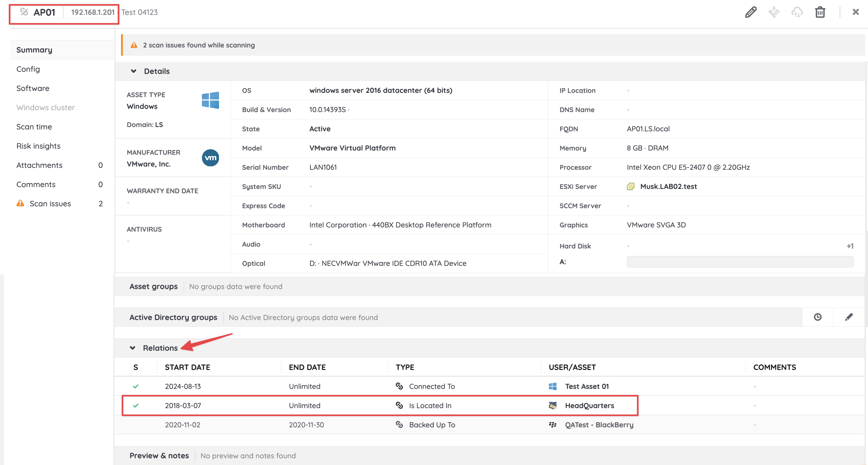
Task: Open the Test Asset 01 related asset
Action: coord(587,386)
